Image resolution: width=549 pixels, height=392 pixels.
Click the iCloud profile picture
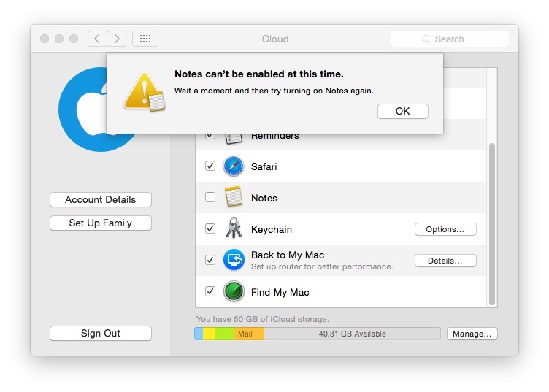pos(83,109)
